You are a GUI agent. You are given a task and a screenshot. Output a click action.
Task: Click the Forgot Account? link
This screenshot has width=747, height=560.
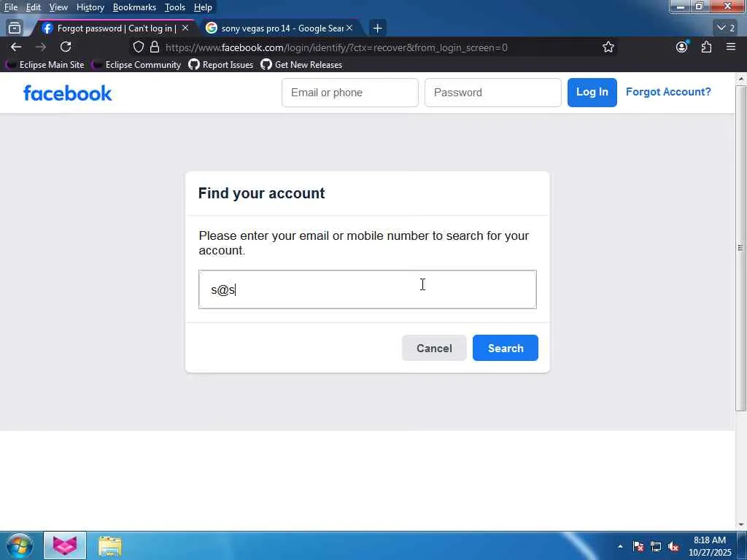[x=668, y=92]
